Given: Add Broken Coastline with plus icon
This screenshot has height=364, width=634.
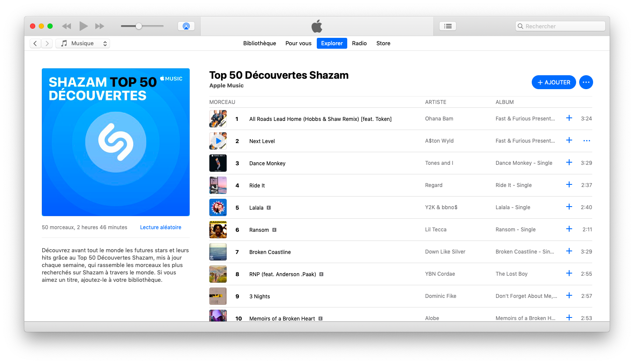Looking at the screenshot, I should [569, 251].
